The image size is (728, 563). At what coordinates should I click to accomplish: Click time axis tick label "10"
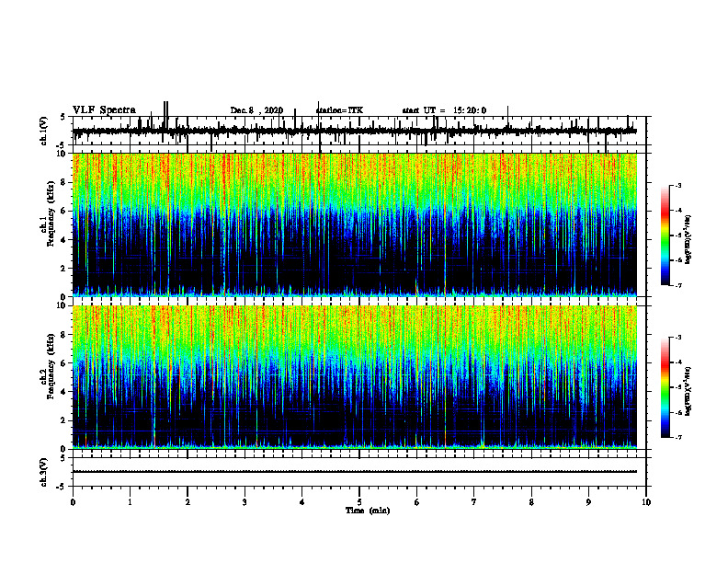(x=646, y=502)
